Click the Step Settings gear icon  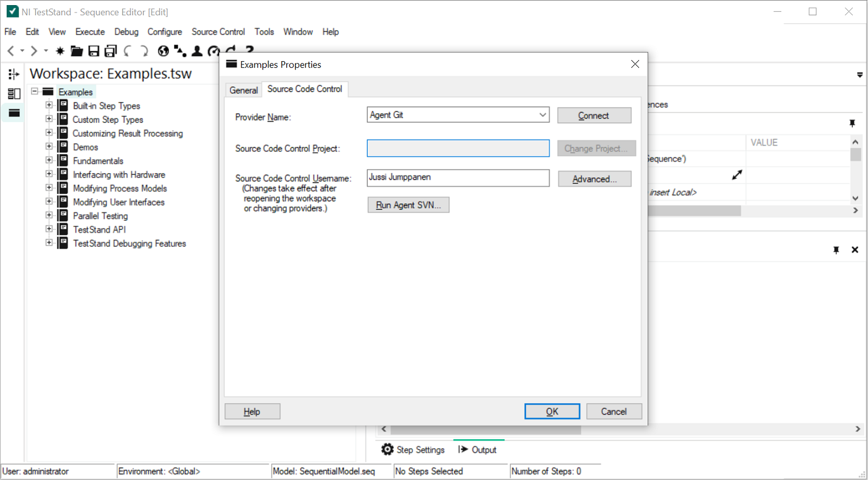(x=388, y=449)
